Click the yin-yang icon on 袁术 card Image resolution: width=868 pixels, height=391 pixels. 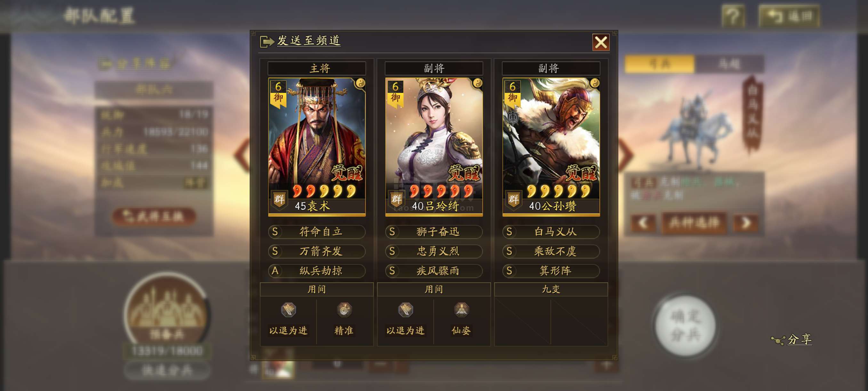click(x=360, y=83)
